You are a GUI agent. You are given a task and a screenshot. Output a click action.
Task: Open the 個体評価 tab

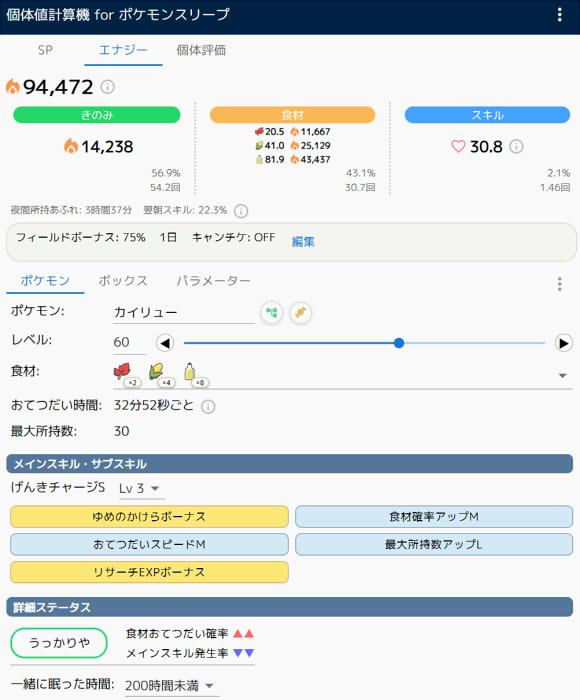coord(201,50)
